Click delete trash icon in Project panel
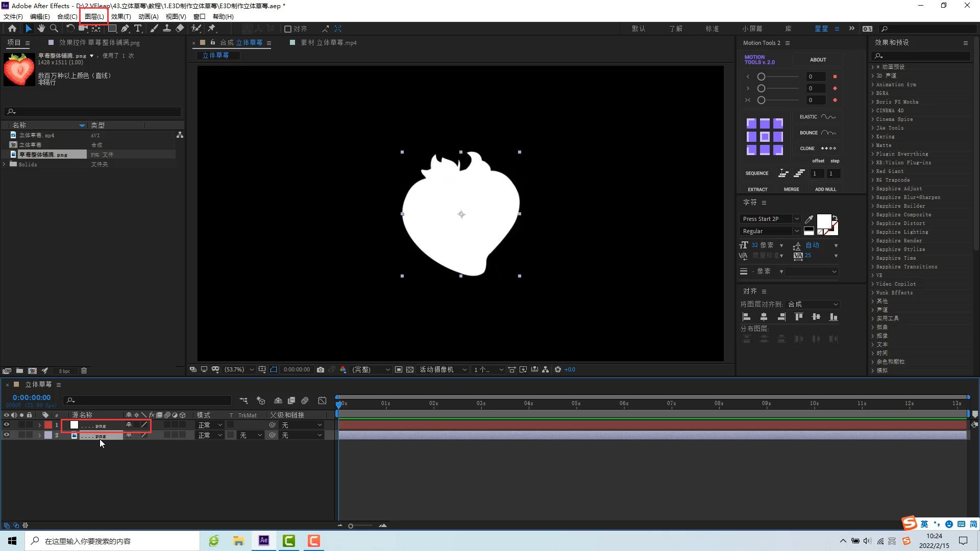 [x=84, y=371]
